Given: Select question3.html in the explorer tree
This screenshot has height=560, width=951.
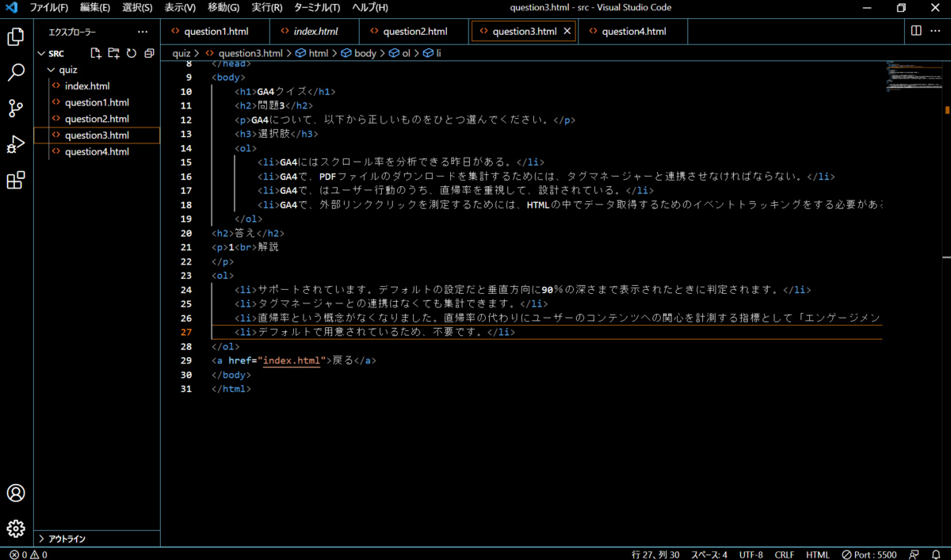Looking at the screenshot, I should point(97,135).
